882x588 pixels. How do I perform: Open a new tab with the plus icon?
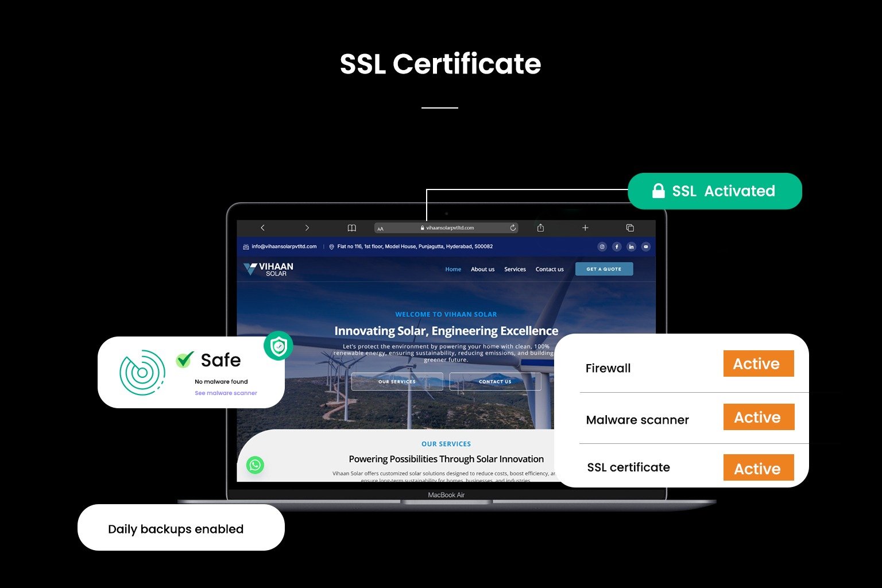[x=585, y=228]
